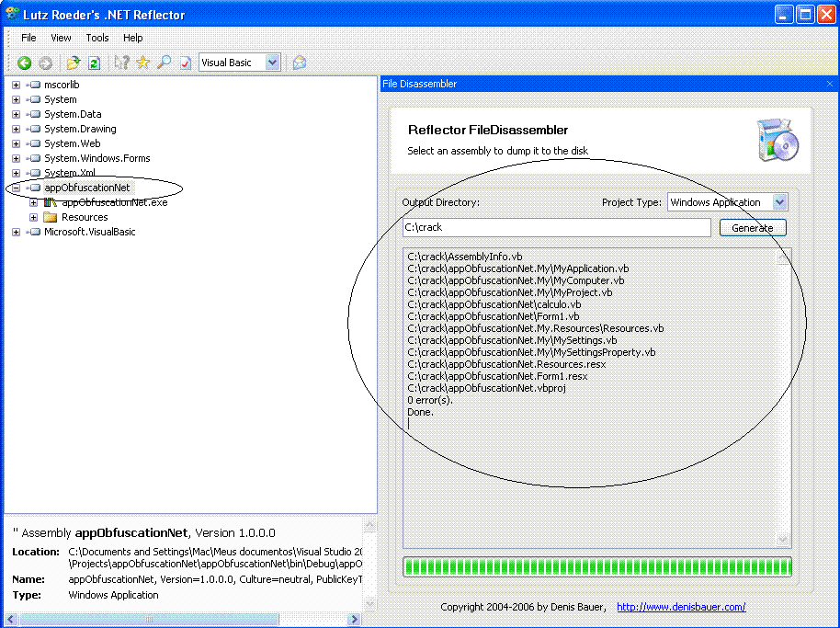Viewport: 840px width, 628px height.
Task: Select the appObfuscationNet assembly item
Action: point(86,188)
